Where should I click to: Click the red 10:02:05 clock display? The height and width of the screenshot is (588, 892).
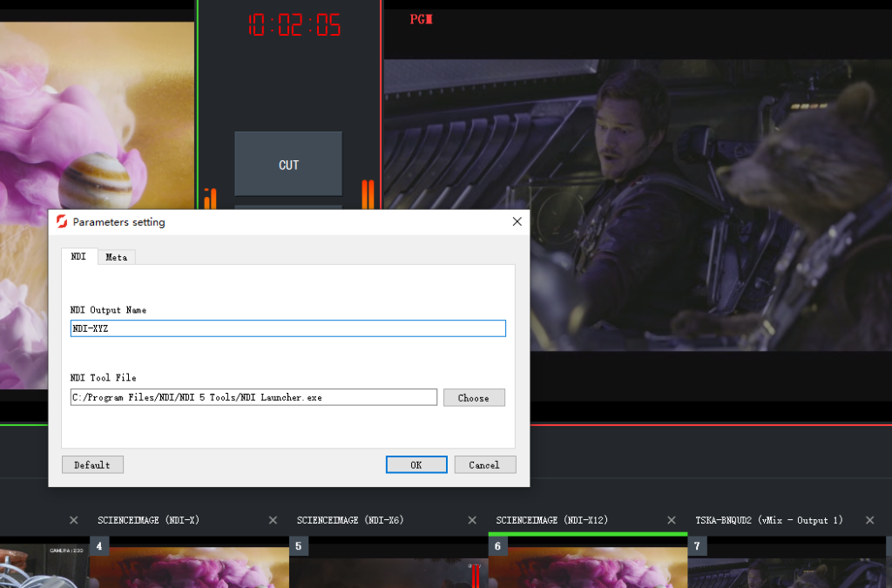pos(294,25)
